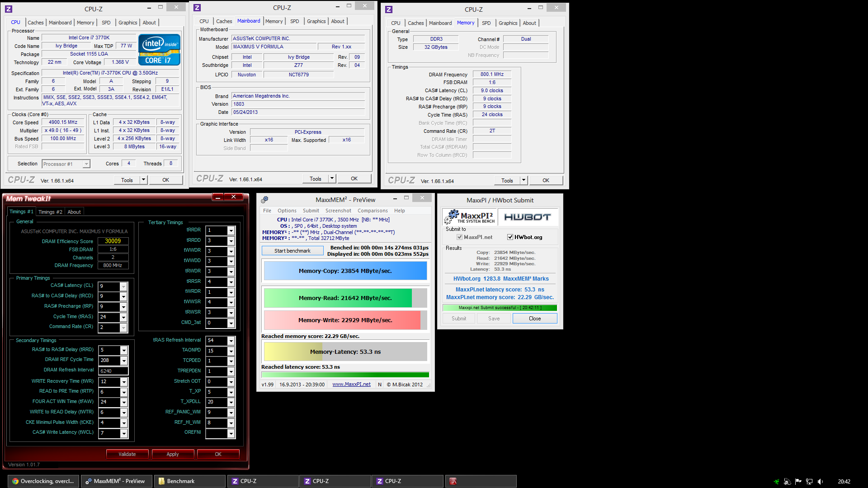Click Save in MaxxPI HWbot Submit
868x488 pixels.
click(494, 319)
